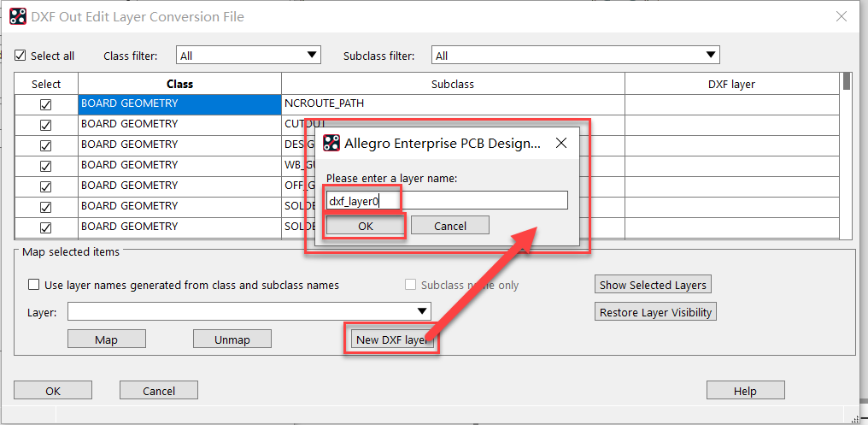Confirm layer name with popup OK button

pos(366,226)
